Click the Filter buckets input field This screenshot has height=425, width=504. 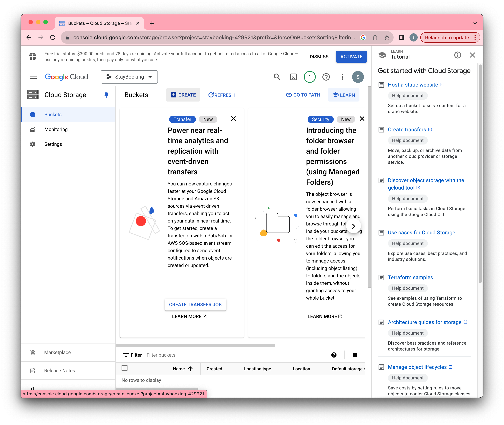coord(161,355)
